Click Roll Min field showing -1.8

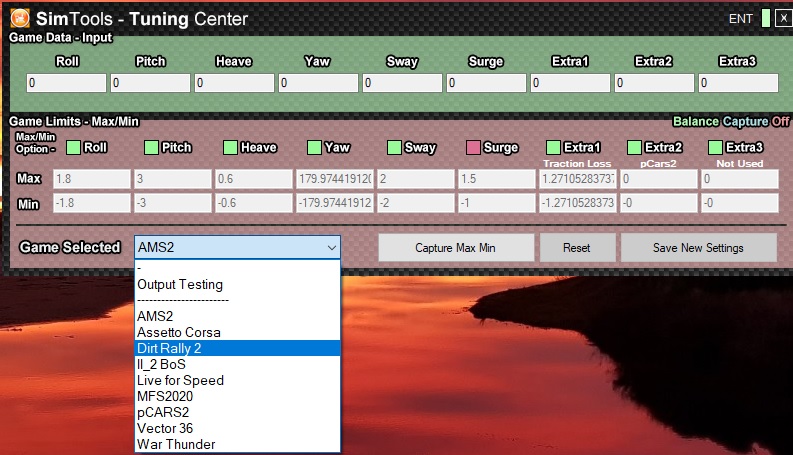92,203
